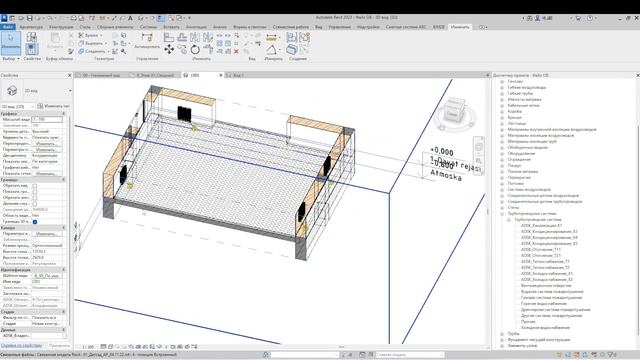Select the Copy tool next to Move
This screenshot has height=360, width=640.
[x=182, y=49]
